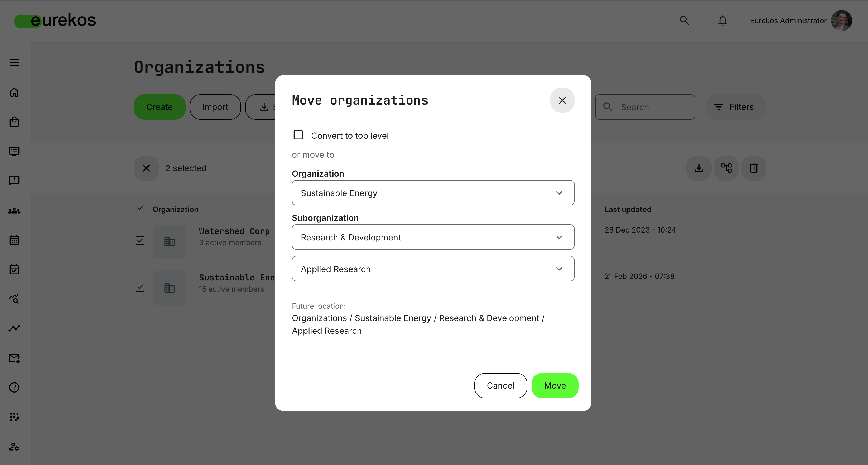
Task: Open the Home icon in sidebar
Action: point(14,92)
